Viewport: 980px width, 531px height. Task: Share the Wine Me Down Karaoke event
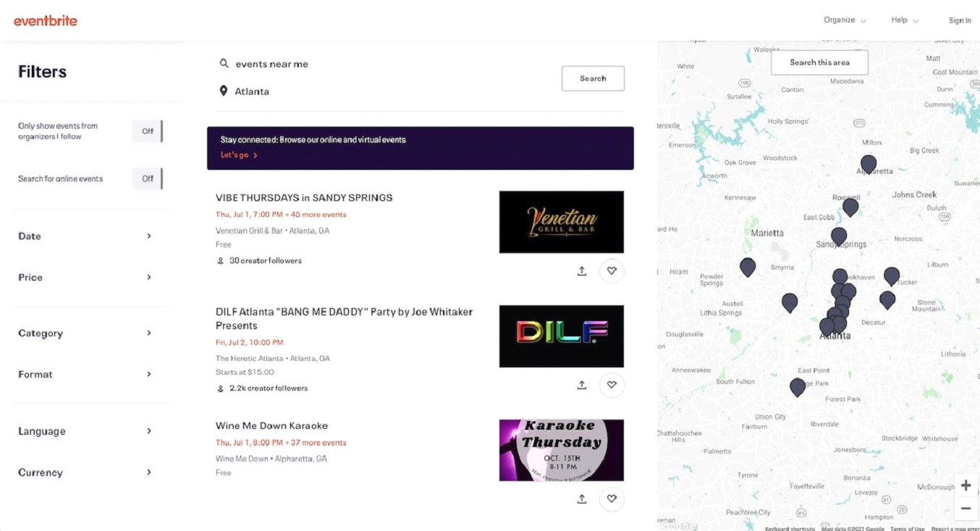(581, 499)
